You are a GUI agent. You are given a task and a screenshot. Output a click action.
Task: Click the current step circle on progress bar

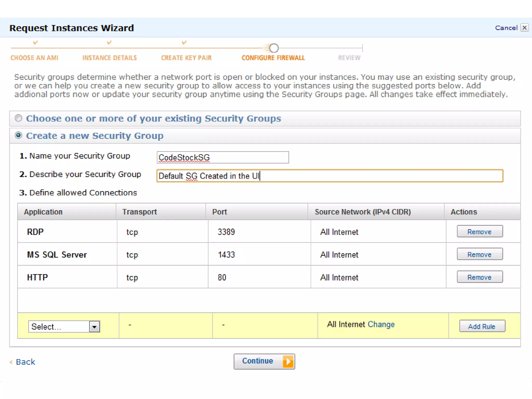tap(274, 48)
